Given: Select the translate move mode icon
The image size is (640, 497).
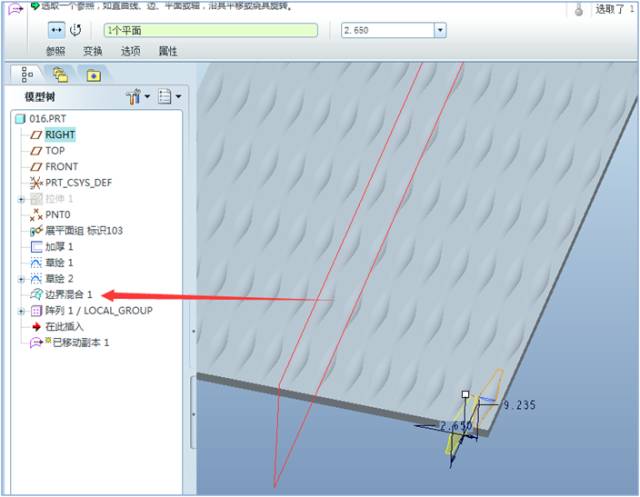Looking at the screenshot, I should point(57,30).
